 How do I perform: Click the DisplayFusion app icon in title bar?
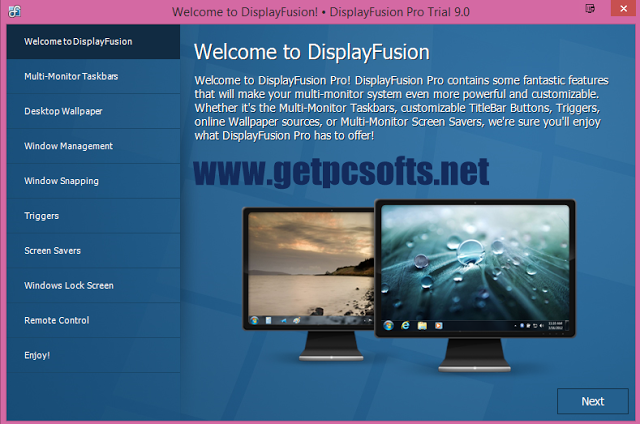point(14,11)
